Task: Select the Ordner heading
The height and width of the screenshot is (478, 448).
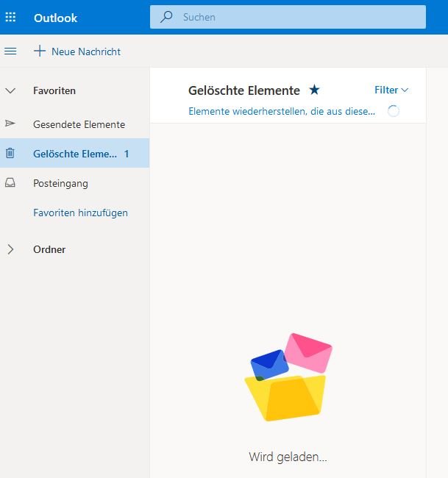Action: 49,249
